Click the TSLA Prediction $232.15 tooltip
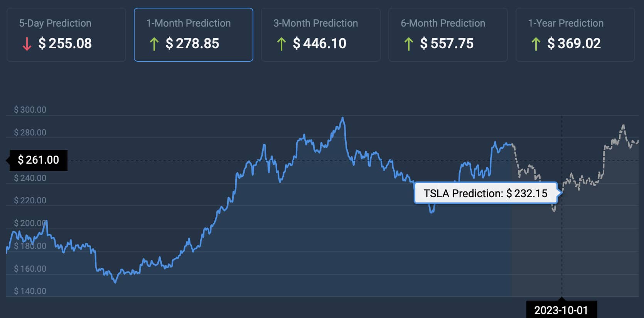Viewport: 644px width, 318px height. pos(486,193)
